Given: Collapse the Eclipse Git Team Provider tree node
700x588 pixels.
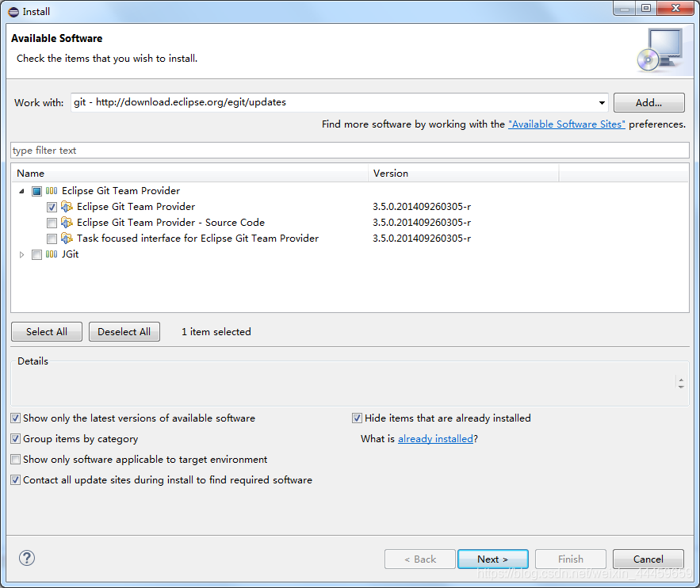Looking at the screenshot, I should coord(21,191).
